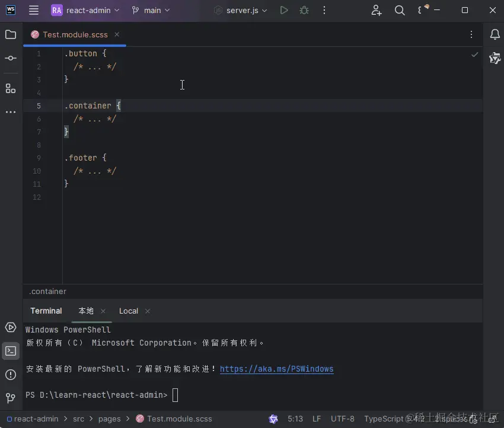Screen dimensions: 504x428
Task: Open go-to-line via 5:13 indicator
Action: tap(295, 419)
